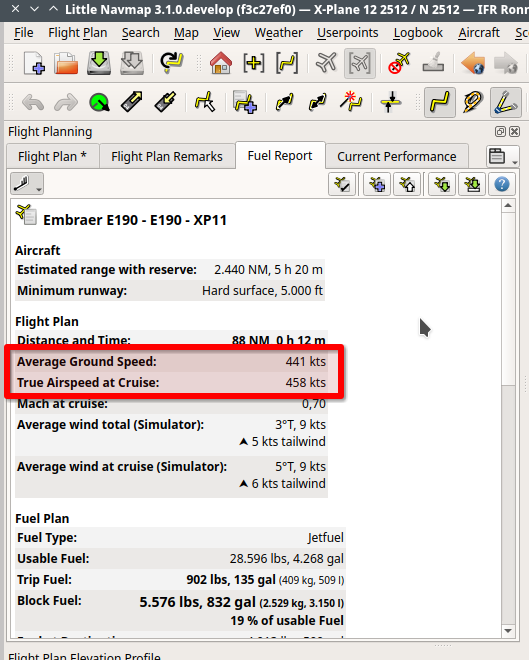Image resolution: width=529 pixels, height=660 pixels.
Task: Enable flight plan editing with cursor icon
Action: pos(205,102)
